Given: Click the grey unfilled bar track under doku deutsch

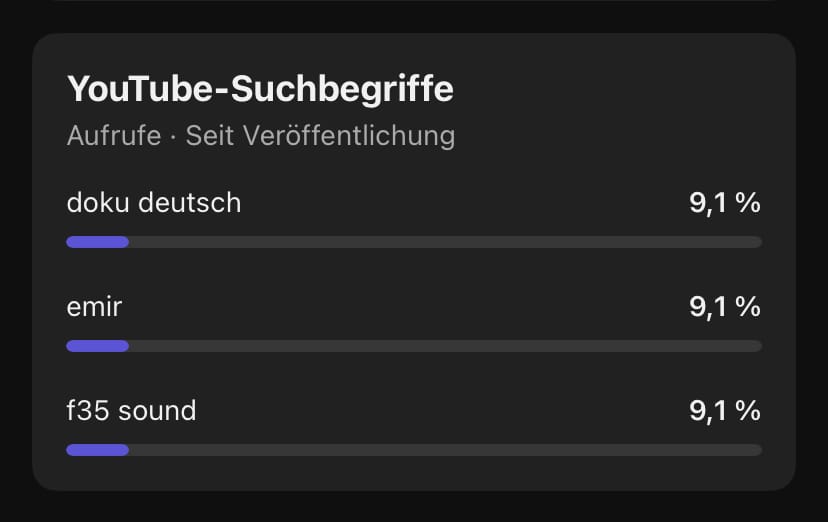Looking at the screenshot, I should 445,242.
